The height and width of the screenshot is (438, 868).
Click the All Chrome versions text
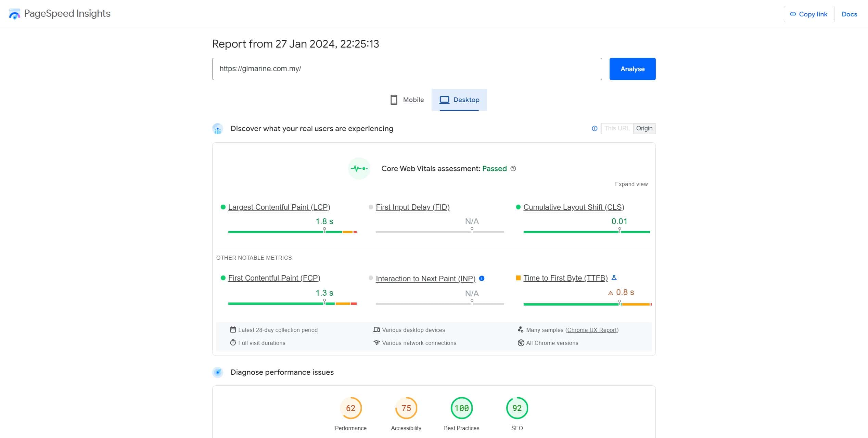click(552, 343)
